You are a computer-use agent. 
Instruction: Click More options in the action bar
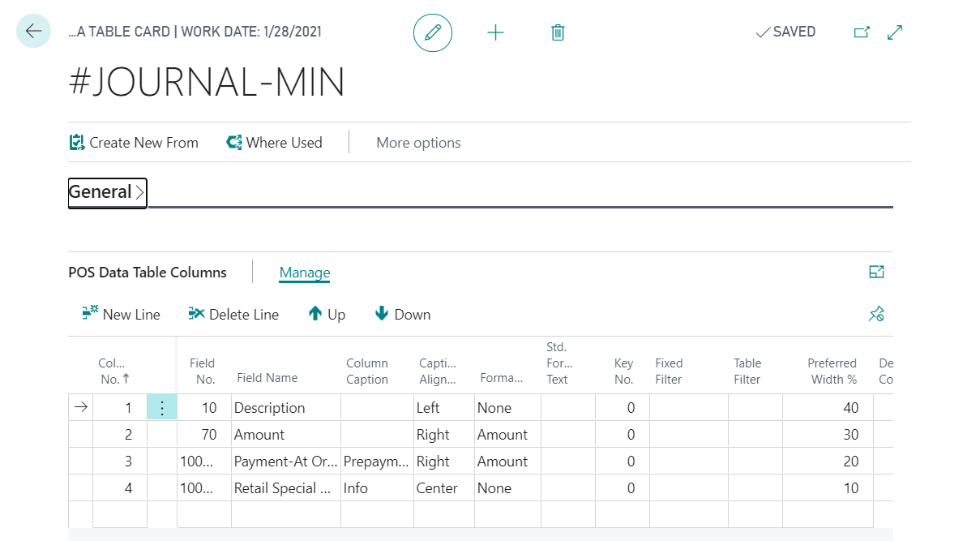pyautogui.click(x=418, y=143)
